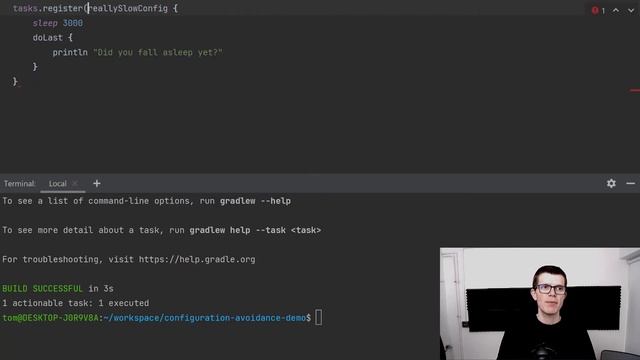Click the 'sleep 3000' code line
The width and height of the screenshot is (640, 360).
click(58, 23)
